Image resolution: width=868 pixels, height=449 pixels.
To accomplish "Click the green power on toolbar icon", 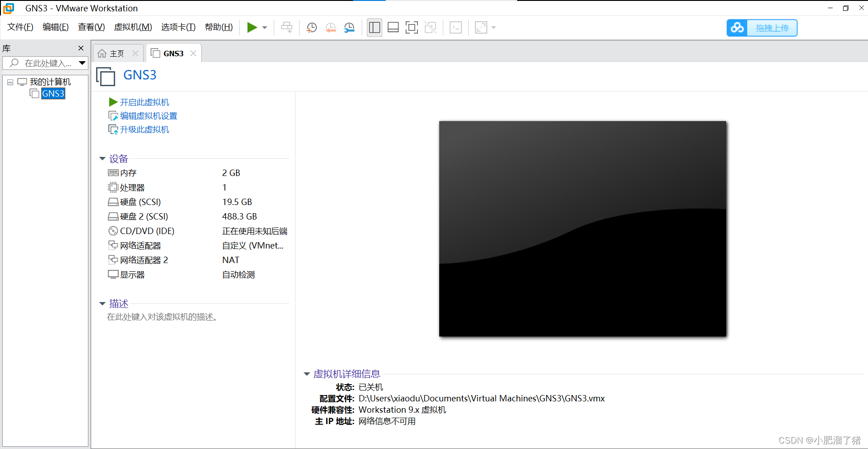I will tap(252, 28).
